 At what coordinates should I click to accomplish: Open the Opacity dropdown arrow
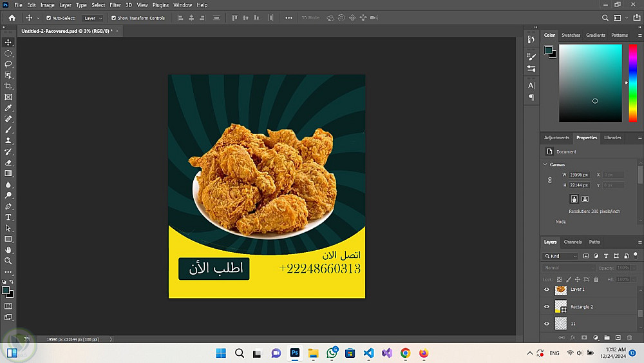[x=634, y=268]
